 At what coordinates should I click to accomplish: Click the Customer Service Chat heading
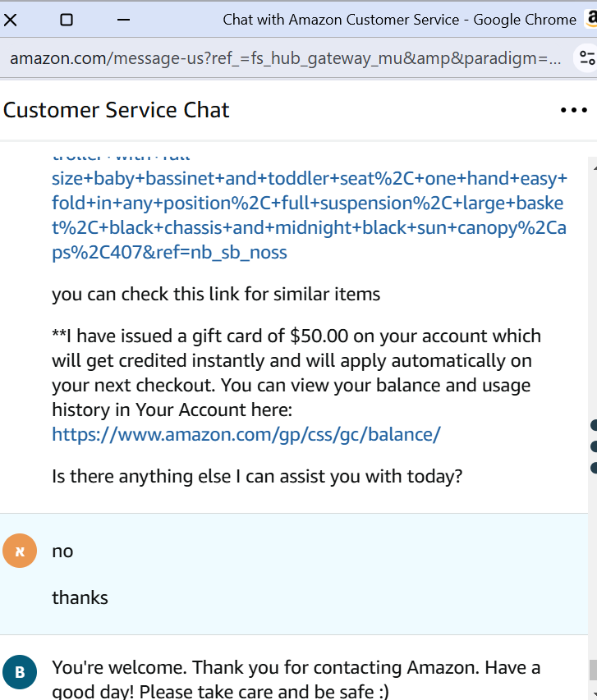click(117, 110)
